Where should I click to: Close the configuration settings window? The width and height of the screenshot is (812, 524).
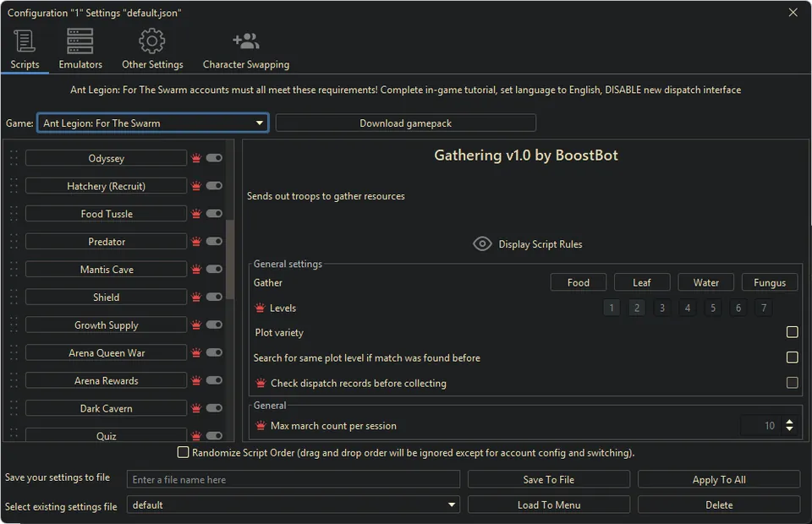[x=793, y=13]
